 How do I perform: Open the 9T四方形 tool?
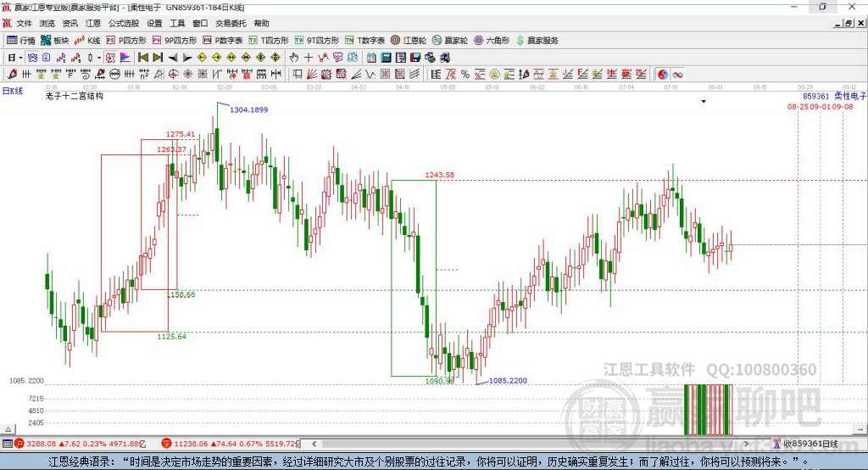[317, 41]
